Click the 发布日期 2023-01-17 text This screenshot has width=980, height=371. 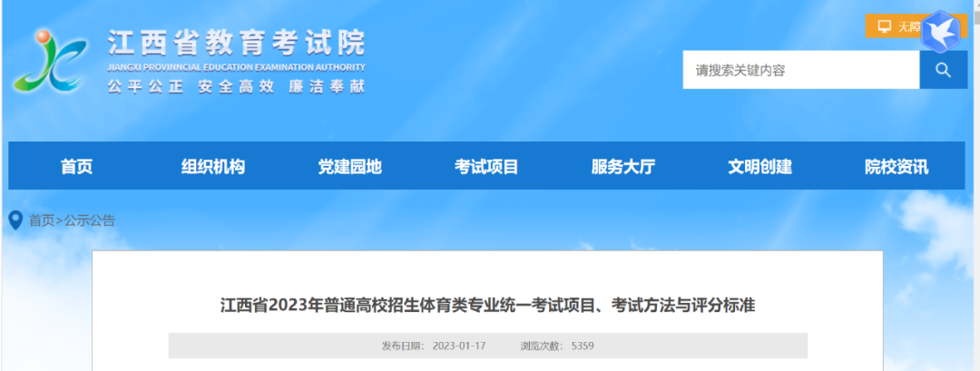(x=434, y=346)
